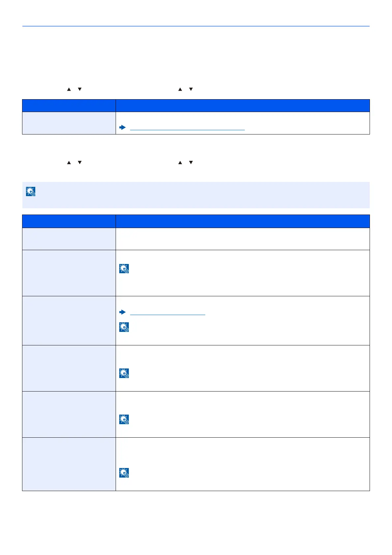This screenshot has height=555, width=392.
Task: Click the first down triangle above the first table
Action: tap(80, 89)
